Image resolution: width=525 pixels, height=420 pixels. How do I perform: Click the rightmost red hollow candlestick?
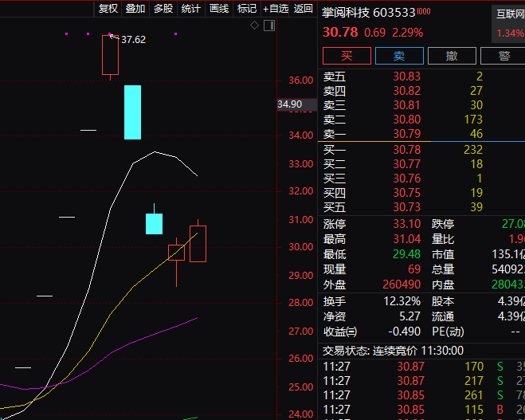[198, 244]
